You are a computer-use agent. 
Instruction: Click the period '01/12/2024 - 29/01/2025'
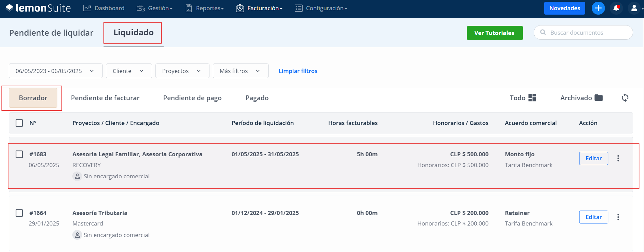(265, 213)
